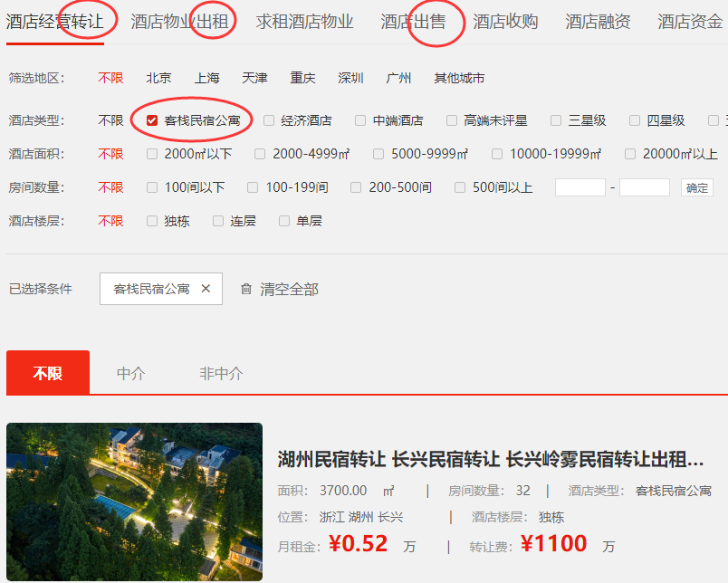
Task: Check the 单层 floor checkbox
Action: (284, 221)
